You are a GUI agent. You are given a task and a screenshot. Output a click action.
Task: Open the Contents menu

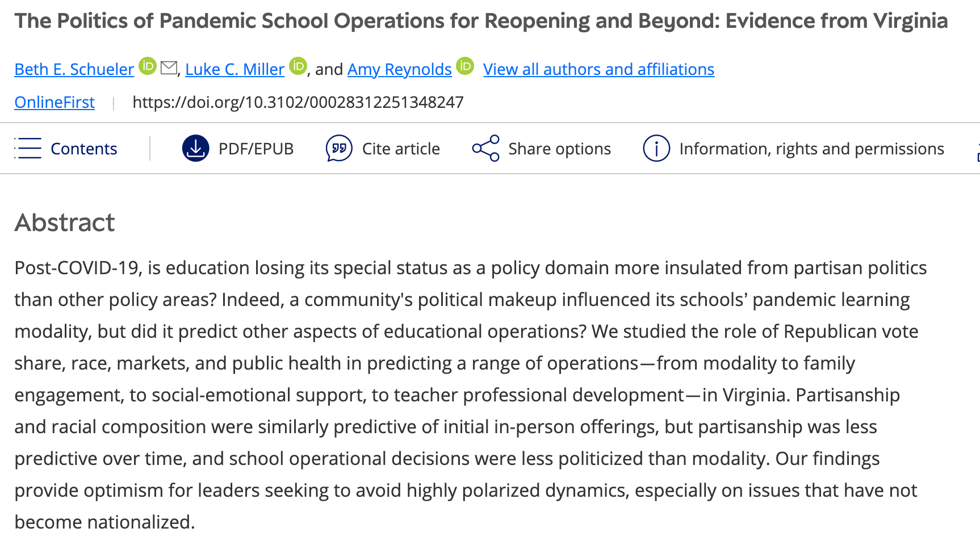(x=83, y=149)
